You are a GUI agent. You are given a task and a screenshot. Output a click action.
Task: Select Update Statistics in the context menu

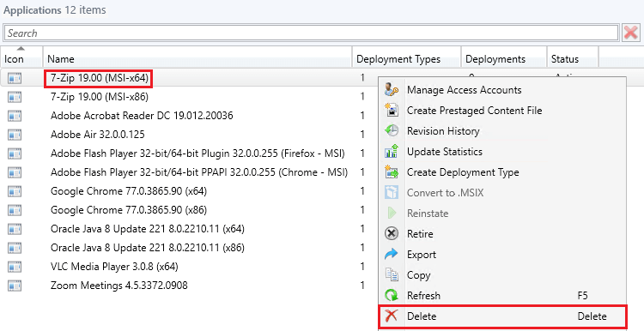tap(502, 151)
